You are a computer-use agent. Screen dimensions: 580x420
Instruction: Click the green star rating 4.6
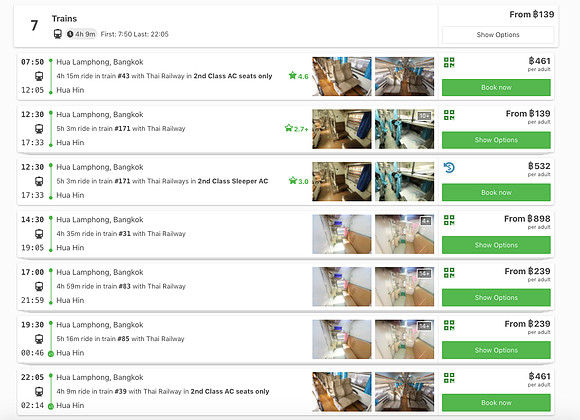coord(298,76)
